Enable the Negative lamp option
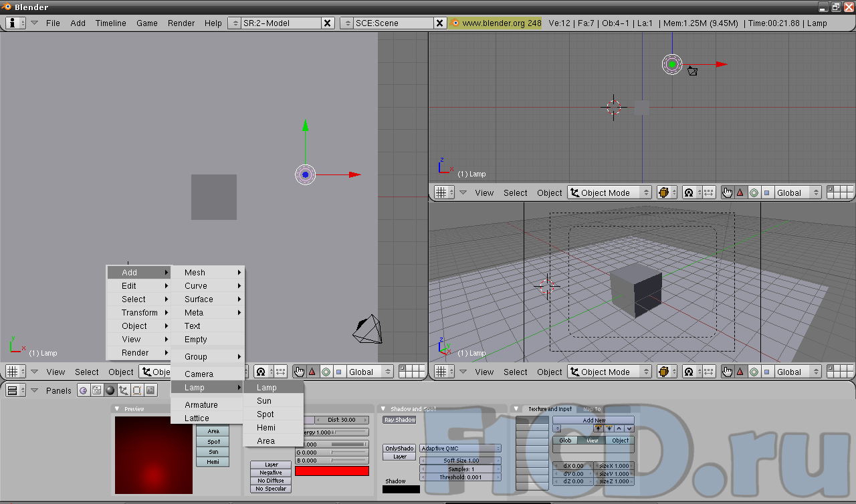Screen dimensions: 856x504 point(271,473)
